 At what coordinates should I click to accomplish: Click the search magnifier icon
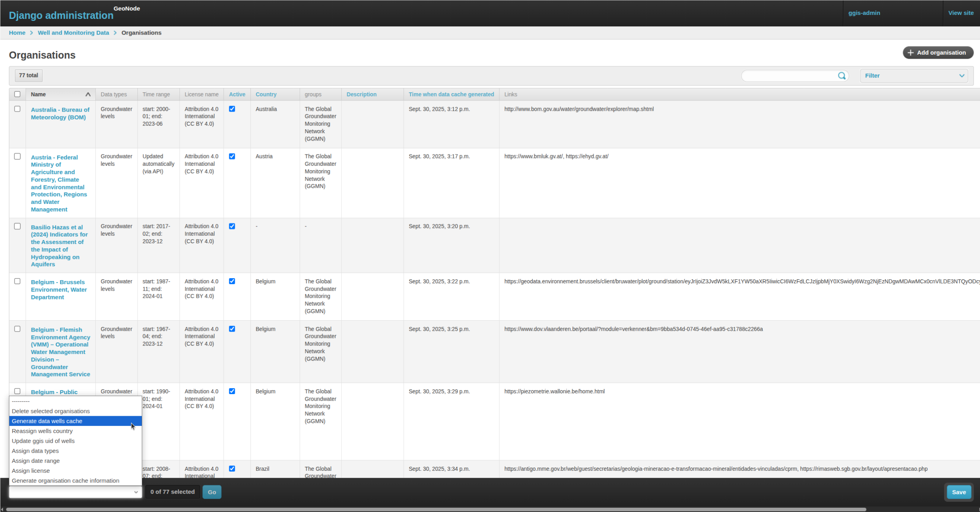(x=842, y=75)
